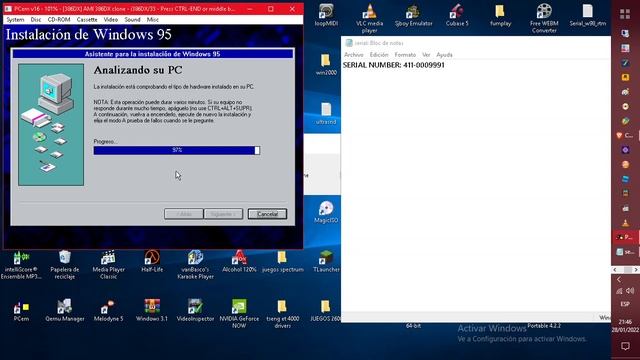Click ESP language indicator
The image size is (640, 360).
coord(625,304)
